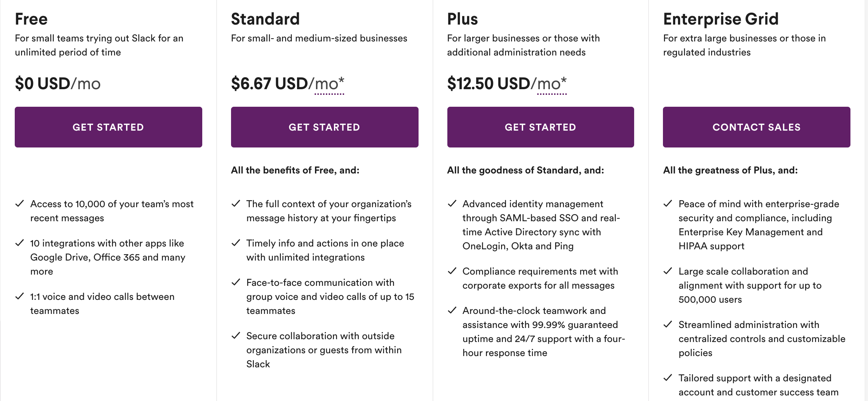The image size is (868, 401).
Task: Click GET STARTED under Plus plan
Action: pyautogui.click(x=540, y=127)
